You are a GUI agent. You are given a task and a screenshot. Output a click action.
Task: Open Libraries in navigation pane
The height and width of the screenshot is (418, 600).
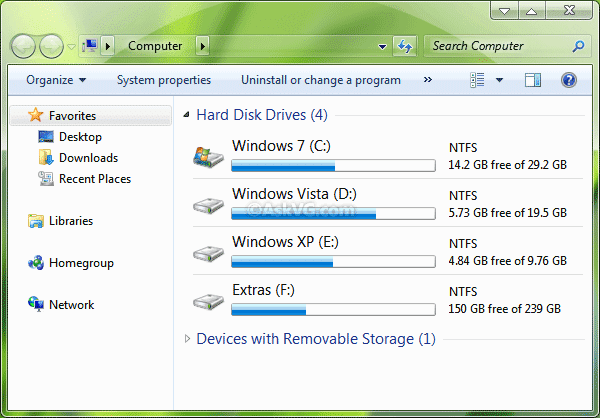(x=71, y=221)
